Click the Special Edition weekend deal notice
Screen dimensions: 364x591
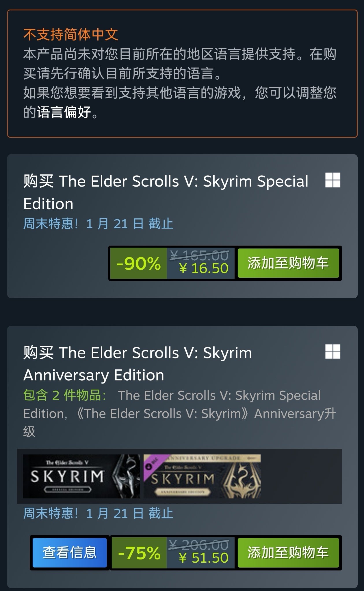(98, 224)
